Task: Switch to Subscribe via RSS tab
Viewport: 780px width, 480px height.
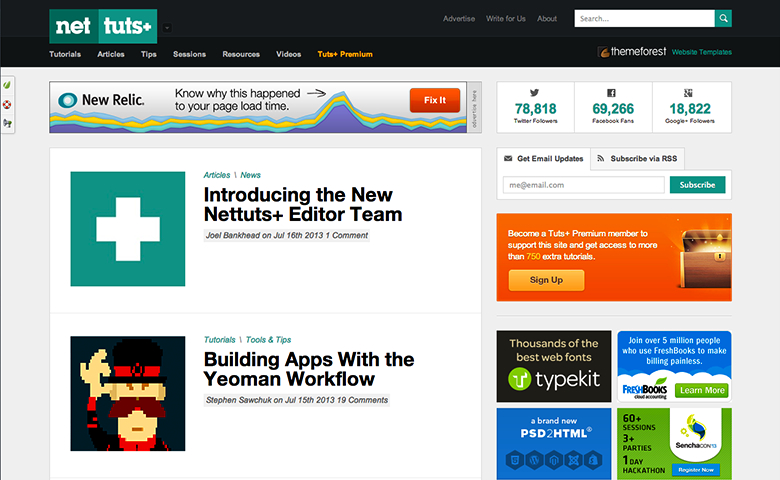Action: [637, 158]
